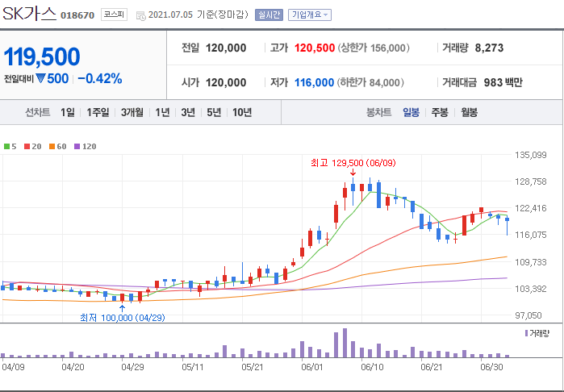Click the calendar clock icon beside the date
Viewport: 564px width, 392px height.
pos(141,15)
